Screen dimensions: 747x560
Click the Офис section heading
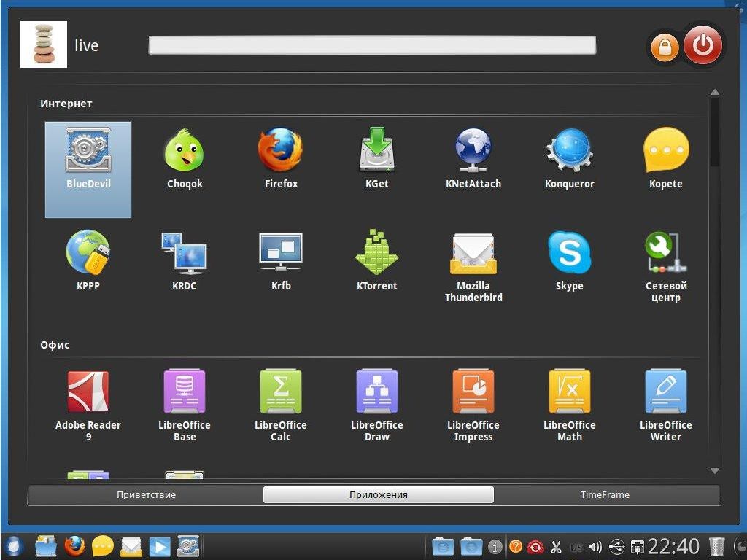[55, 345]
